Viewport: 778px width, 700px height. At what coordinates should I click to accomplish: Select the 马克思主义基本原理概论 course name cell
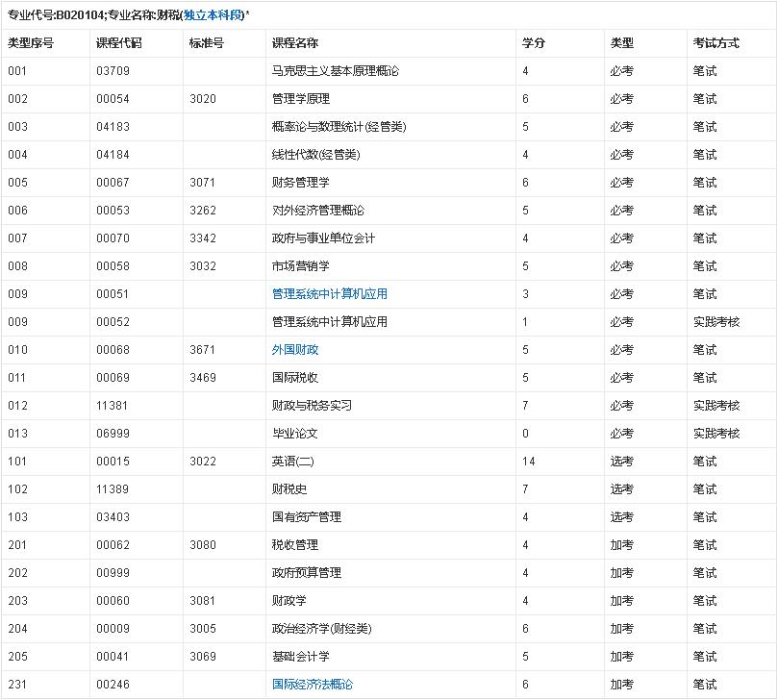[x=336, y=71]
